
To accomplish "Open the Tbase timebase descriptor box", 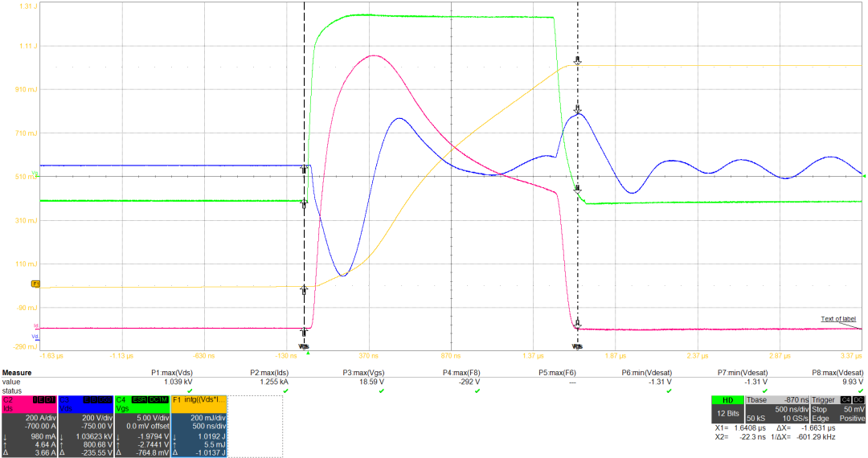I will pyautogui.click(x=777, y=409).
